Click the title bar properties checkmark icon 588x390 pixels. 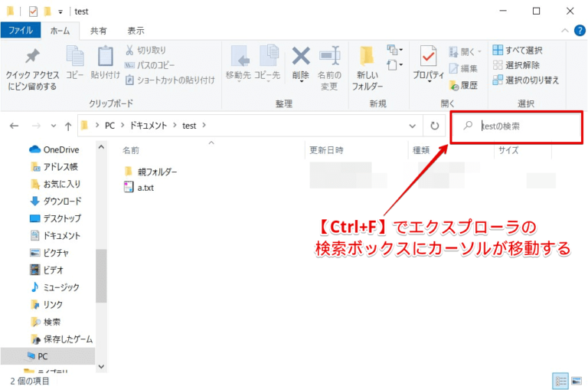(33, 11)
